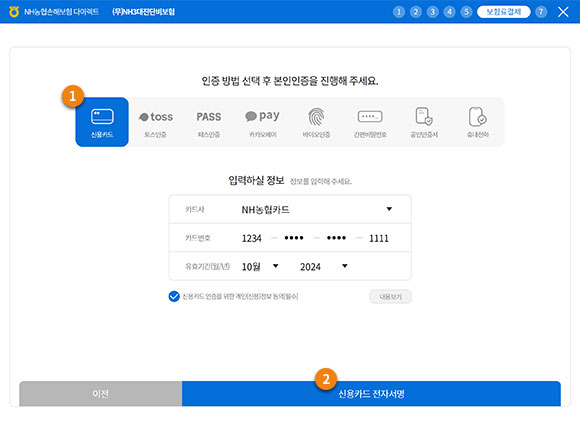
Task: Toggle credit card consent checkbox
Action: 174,296
